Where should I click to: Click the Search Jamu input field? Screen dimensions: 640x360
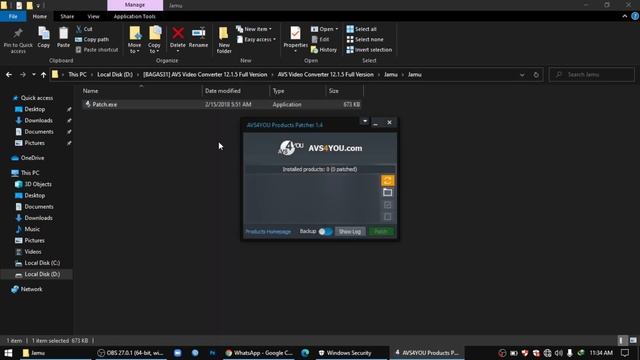tap(591, 75)
